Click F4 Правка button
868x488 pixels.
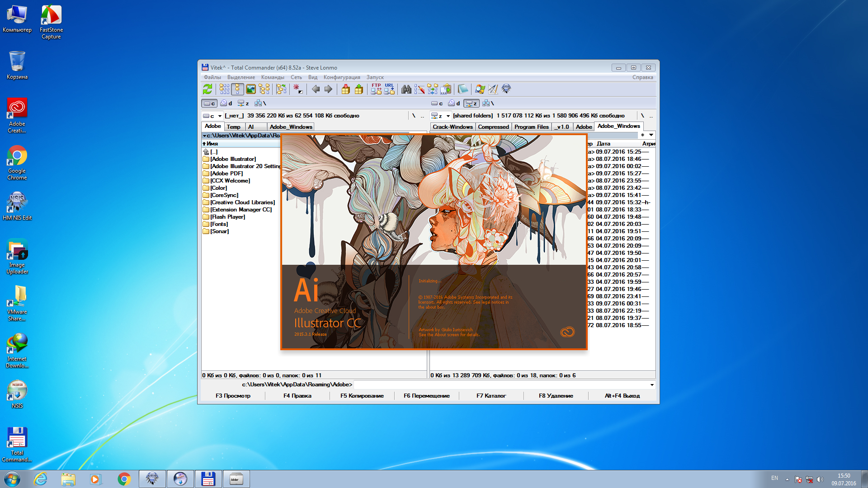[297, 396]
